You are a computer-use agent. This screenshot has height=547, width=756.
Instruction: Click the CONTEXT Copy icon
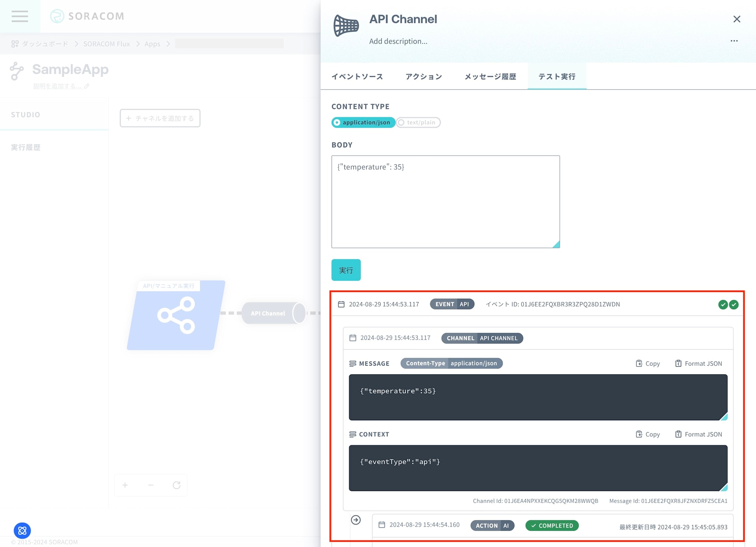(639, 434)
